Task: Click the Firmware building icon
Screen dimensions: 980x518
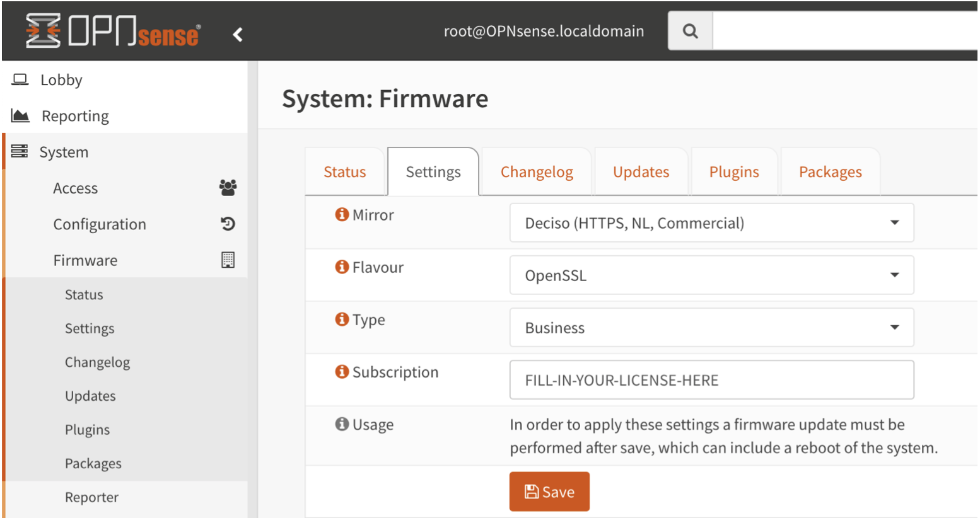Action: (x=228, y=260)
